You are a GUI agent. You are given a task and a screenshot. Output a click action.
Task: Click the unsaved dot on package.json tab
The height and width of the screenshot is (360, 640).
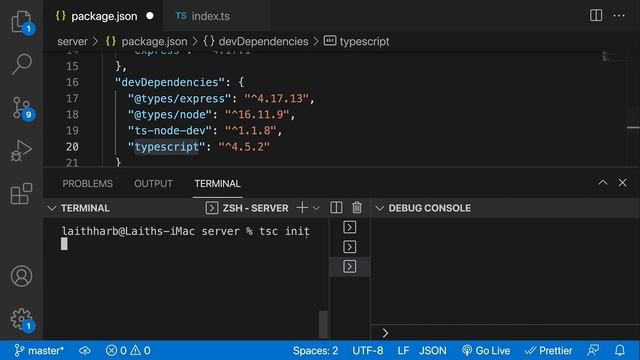coord(150,16)
